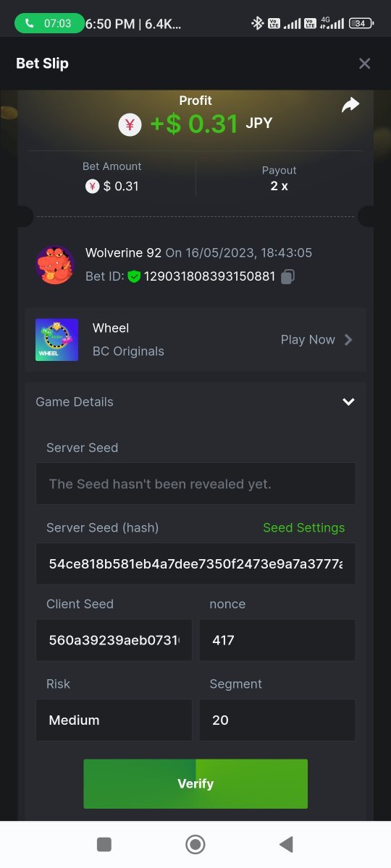The image size is (391, 868).
Task: Tap the yen icon under Bet Amount
Action: pyautogui.click(x=92, y=186)
